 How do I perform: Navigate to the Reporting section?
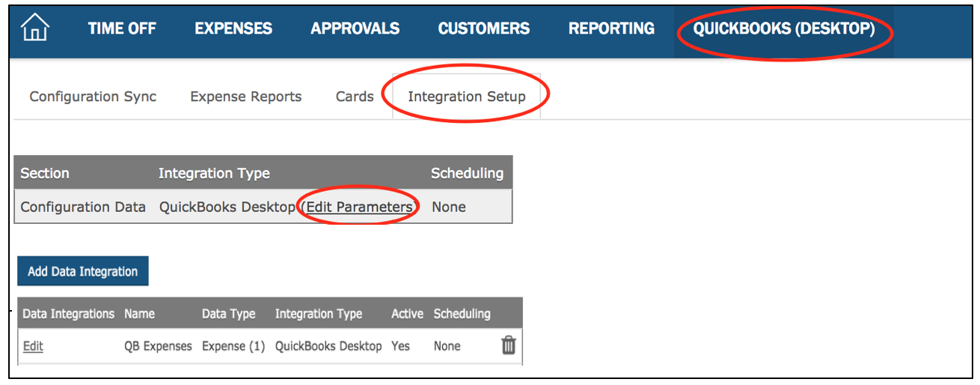pyautogui.click(x=611, y=29)
